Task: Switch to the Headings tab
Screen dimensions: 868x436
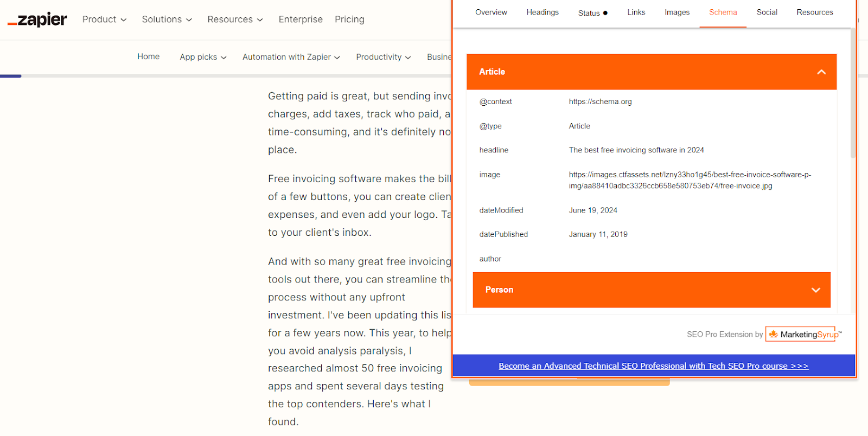Action: coord(542,12)
